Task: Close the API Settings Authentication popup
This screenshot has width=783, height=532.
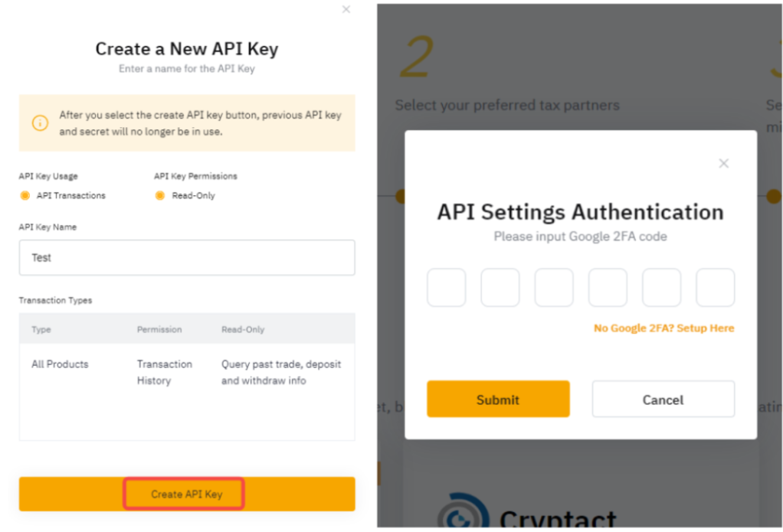Action: coord(723,163)
